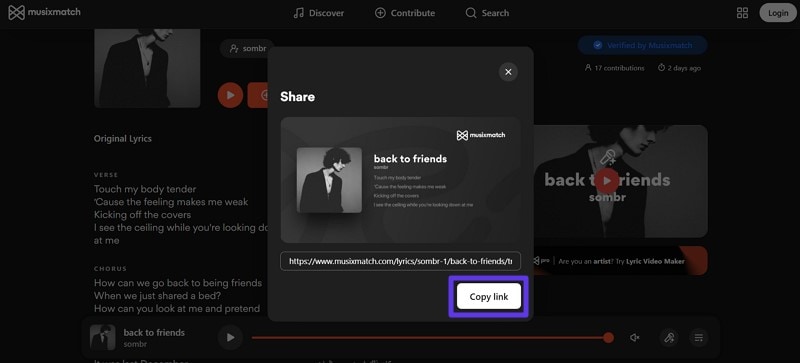Open the apps grid icon

(742, 13)
